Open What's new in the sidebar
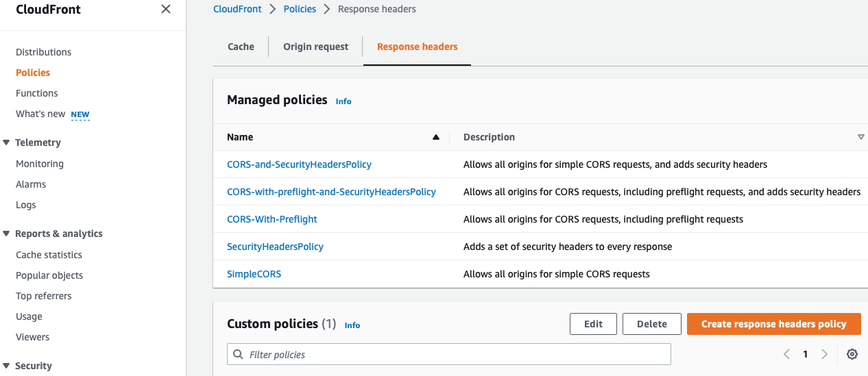This screenshot has height=376, width=868. (x=40, y=114)
